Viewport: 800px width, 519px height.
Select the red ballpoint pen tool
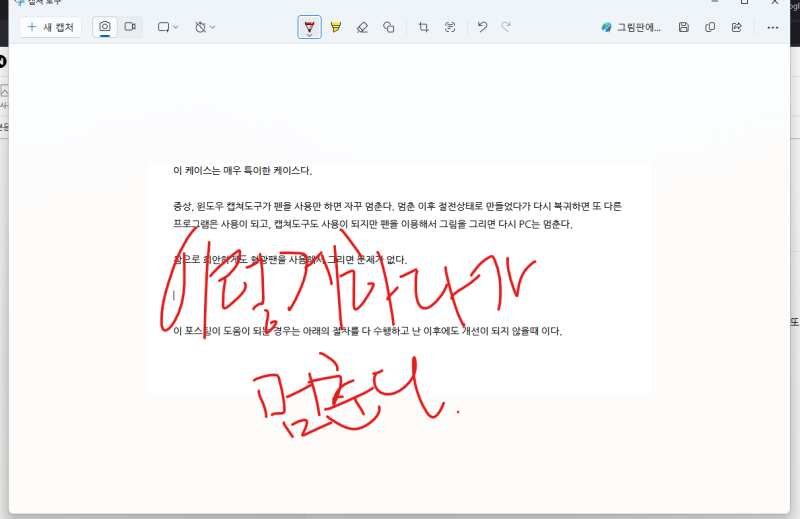click(x=309, y=27)
